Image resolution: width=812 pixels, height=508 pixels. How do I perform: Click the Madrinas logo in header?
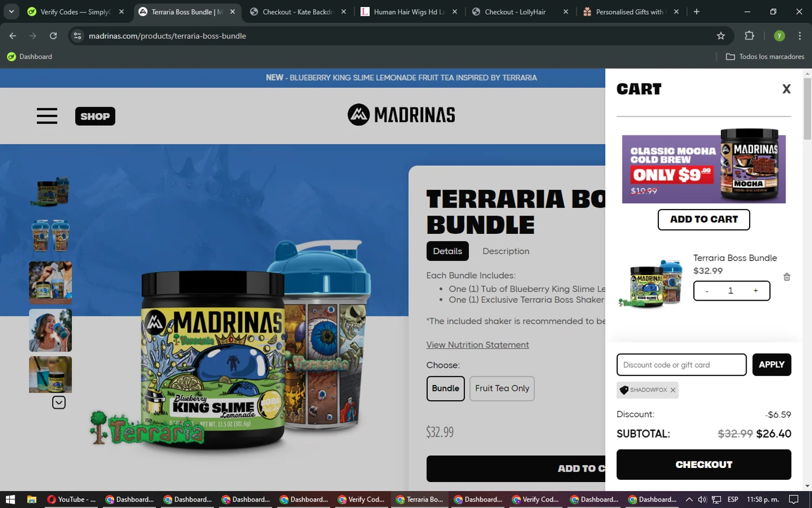[401, 115]
